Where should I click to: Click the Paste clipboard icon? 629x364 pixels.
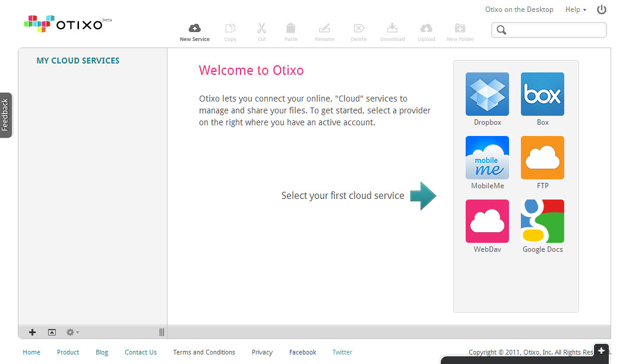[x=291, y=28]
